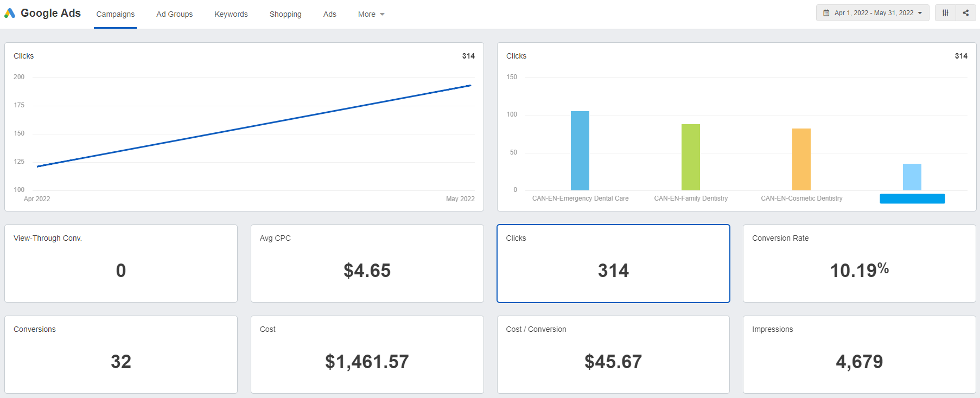Select the Avg CPC metric card
The image size is (980, 398).
click(367, 264)
